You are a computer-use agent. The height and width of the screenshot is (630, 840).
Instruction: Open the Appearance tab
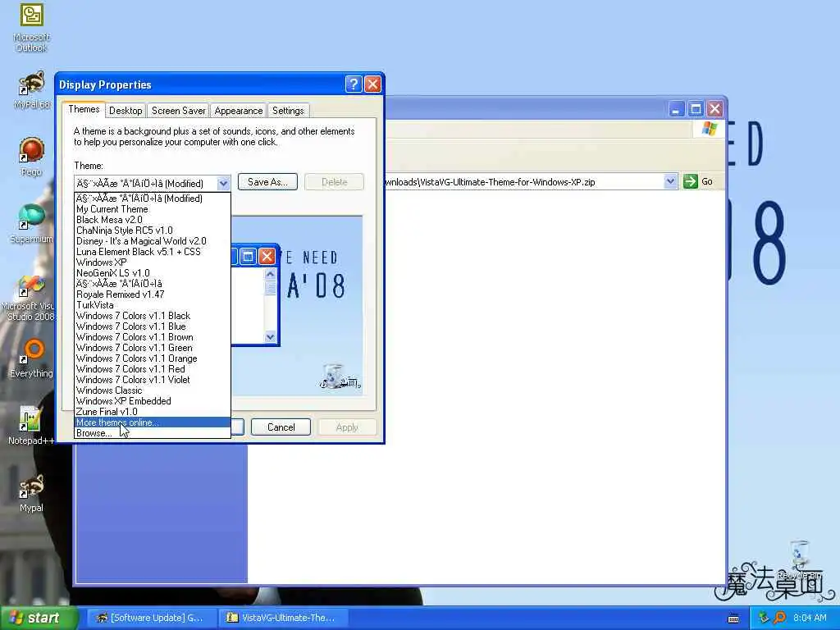239,111
